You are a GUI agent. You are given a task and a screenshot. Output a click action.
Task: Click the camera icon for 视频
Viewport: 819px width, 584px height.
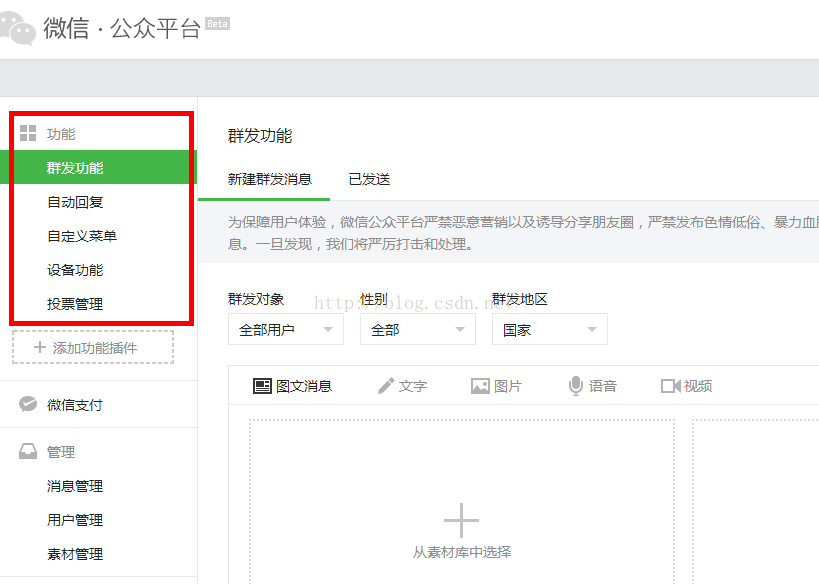tap(671, 386)
